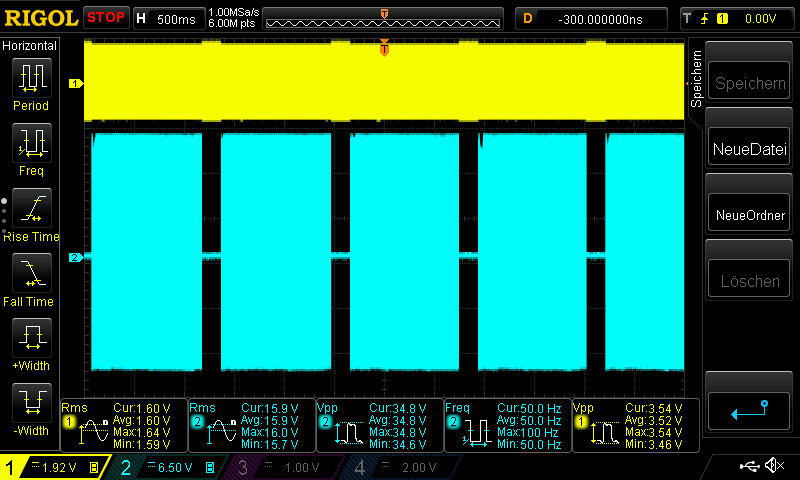Click the Rms channel 1 waveform icon
Viewport: 800px width, 480px height.
(94, 431)
